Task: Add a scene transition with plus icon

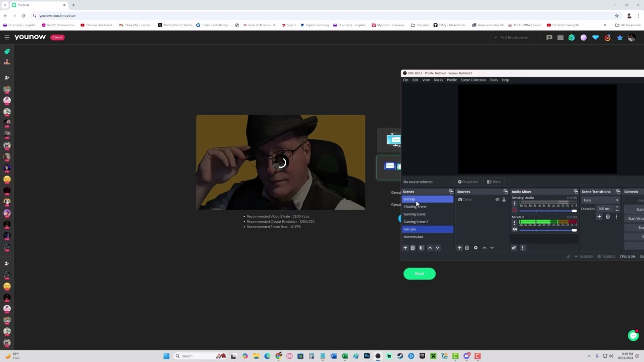Action: pyautogui.click(x=599, y=217)
